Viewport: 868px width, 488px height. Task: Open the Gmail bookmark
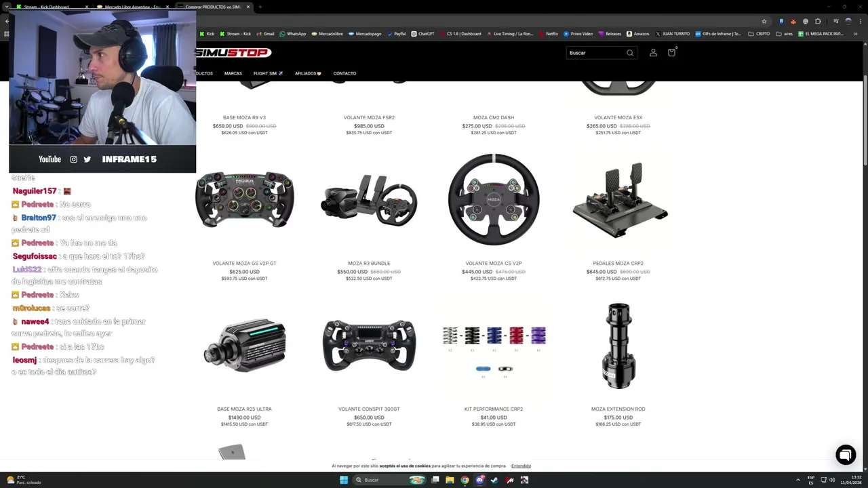[265, 33]
